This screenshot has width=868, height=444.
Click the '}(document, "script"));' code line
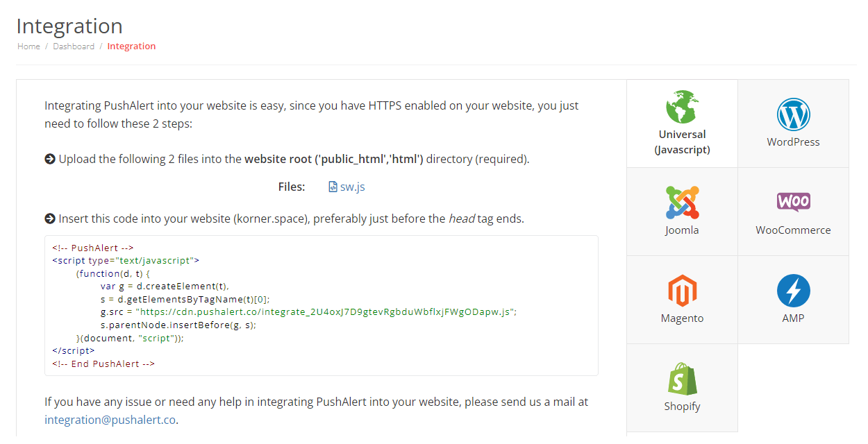[x=130, y=338]
